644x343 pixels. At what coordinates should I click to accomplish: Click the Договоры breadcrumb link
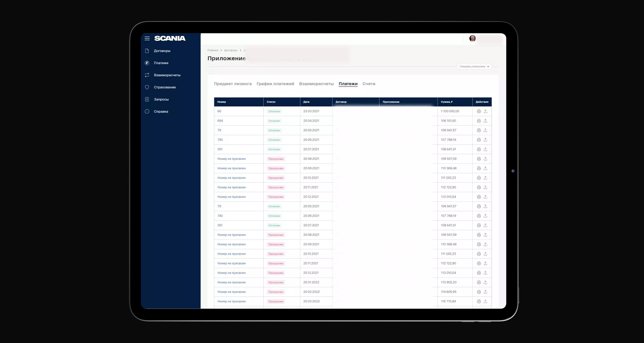231,50
